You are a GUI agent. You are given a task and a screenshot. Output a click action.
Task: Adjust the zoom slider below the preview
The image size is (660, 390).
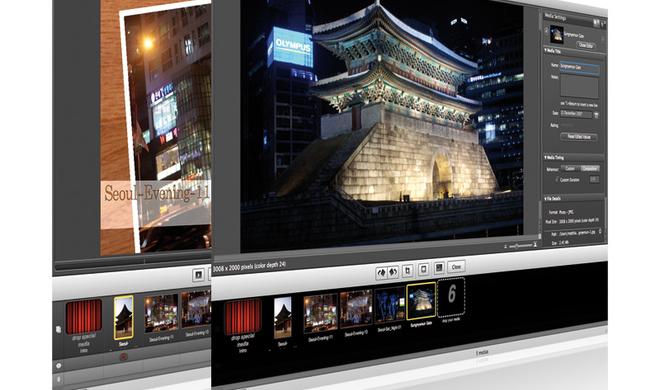[x=521, y=245]
